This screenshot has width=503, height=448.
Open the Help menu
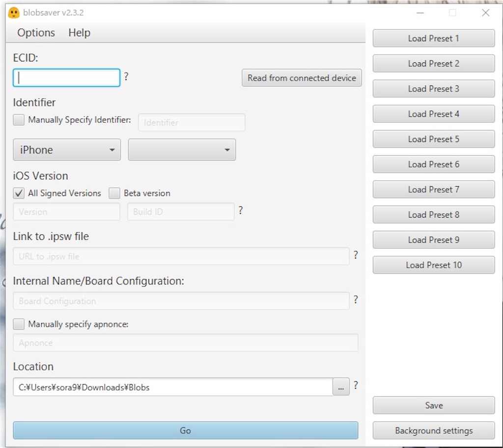tap(79, 33)
